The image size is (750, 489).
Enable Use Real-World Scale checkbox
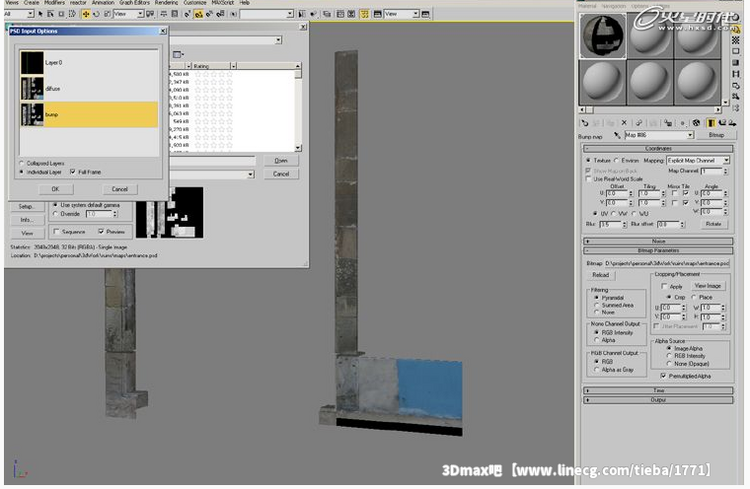coord(588,179)
